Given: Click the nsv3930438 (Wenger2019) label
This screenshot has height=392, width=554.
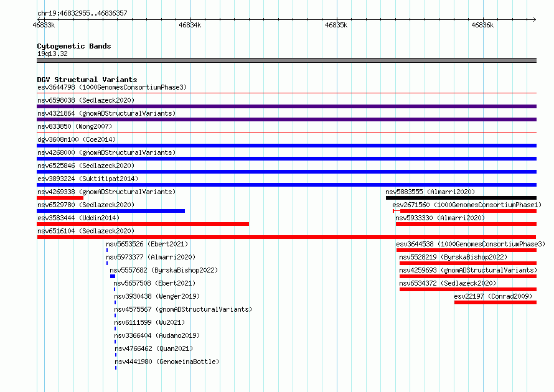Looking at the screenshot, I should (x=157, y=296).
